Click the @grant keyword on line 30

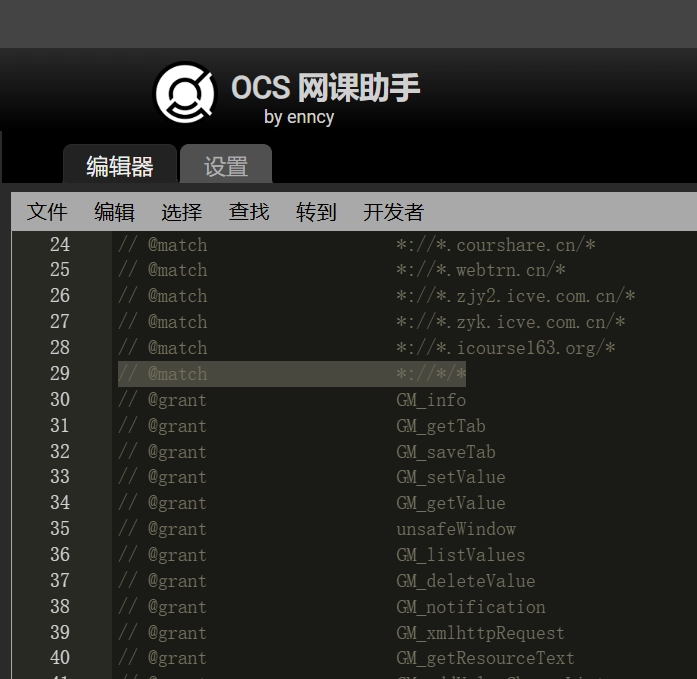[177, 400]
